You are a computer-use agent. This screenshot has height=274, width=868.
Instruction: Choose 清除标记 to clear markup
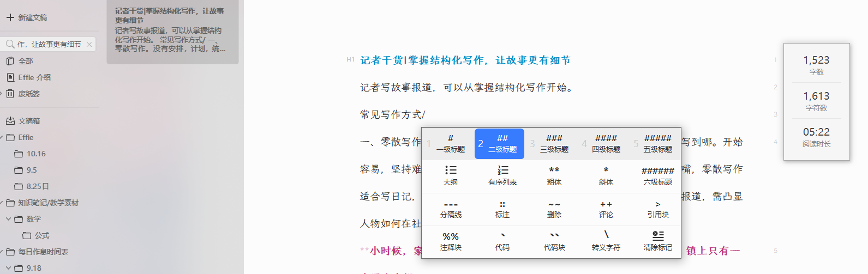657,241
